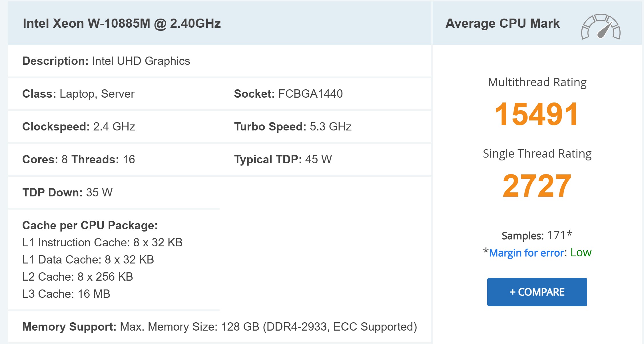Click the Typical TDP: 45 W value

(x=283, y=159)
